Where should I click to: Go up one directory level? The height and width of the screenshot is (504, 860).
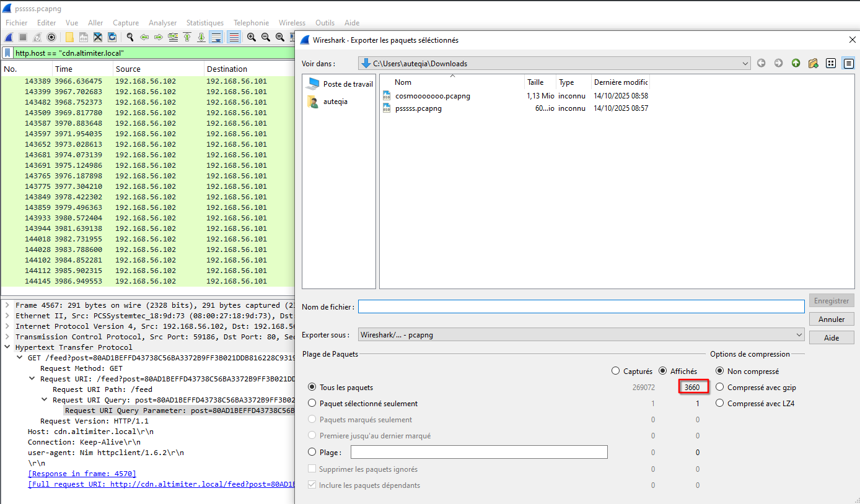point(796,63)
